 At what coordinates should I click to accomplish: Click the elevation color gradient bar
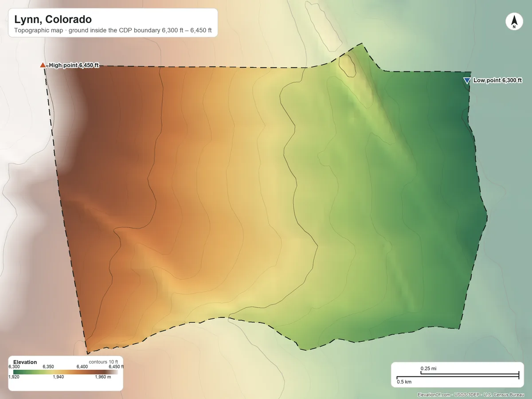[66, 372]
